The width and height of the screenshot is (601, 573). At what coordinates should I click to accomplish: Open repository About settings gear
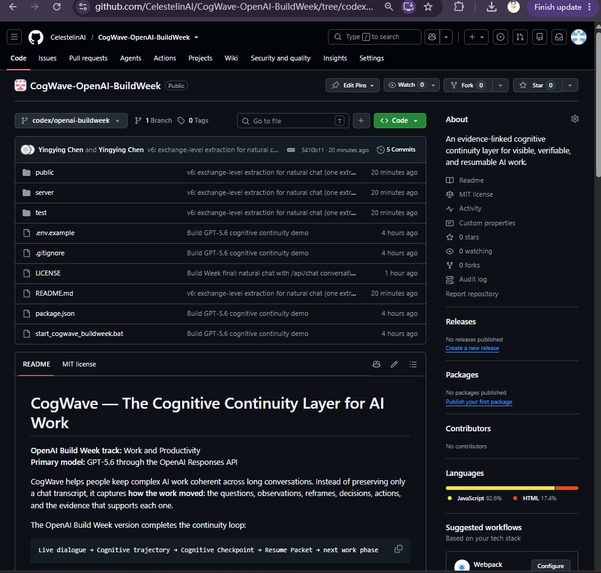tap(575, 119)
